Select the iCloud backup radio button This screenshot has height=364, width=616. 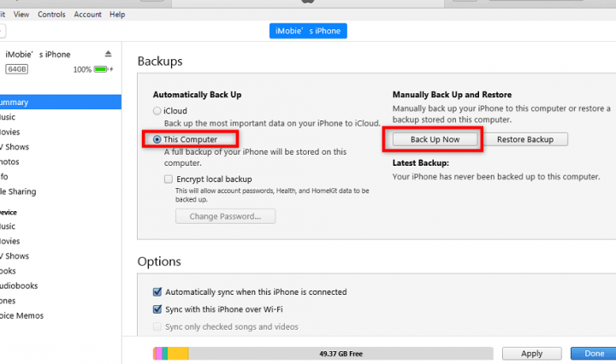click(x=157, y=111)
